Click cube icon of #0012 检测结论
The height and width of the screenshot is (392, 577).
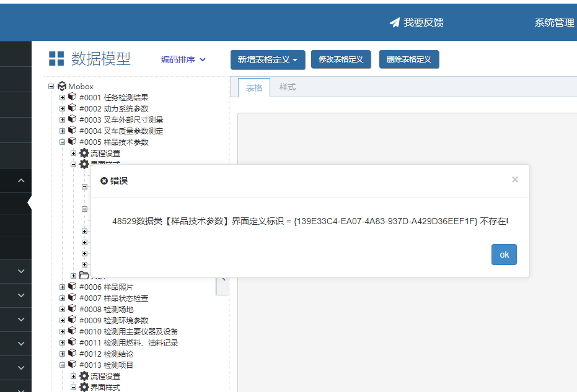[73, 354]
